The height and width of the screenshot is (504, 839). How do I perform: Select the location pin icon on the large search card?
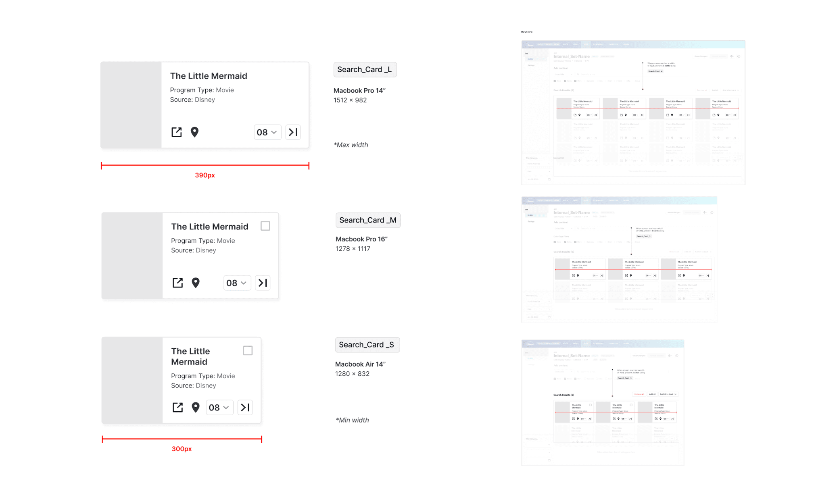point(195,132)
